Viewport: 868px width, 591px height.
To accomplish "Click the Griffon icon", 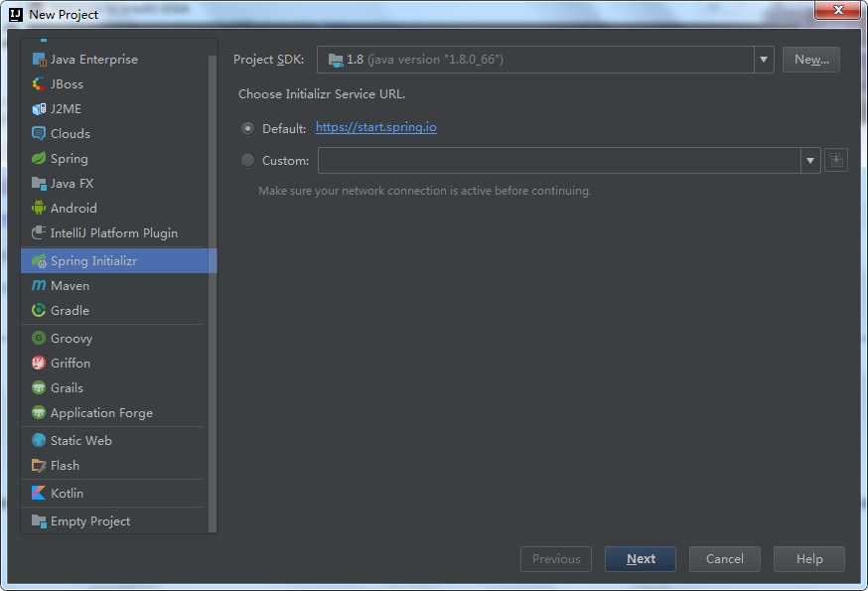I will coord(39,363).
